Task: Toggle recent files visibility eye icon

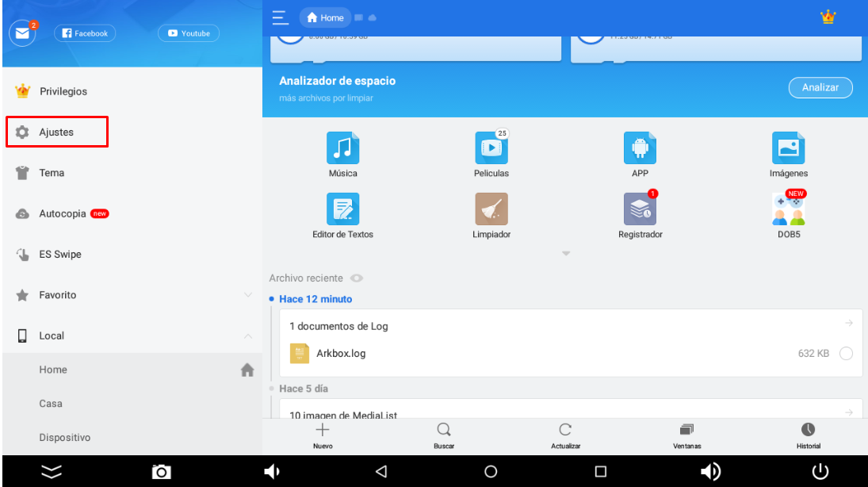Action: coord(357,278)
